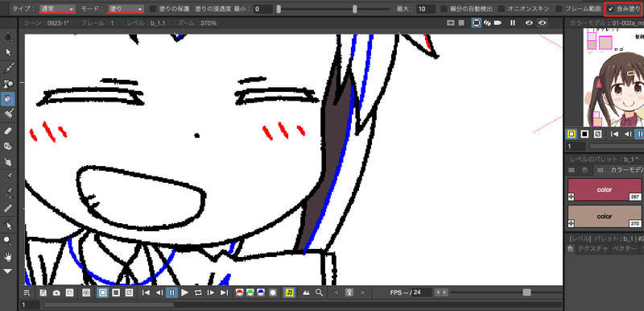Select the Paint Brush tool
This screenshot has height=311, width=644.
click(8, 114)
